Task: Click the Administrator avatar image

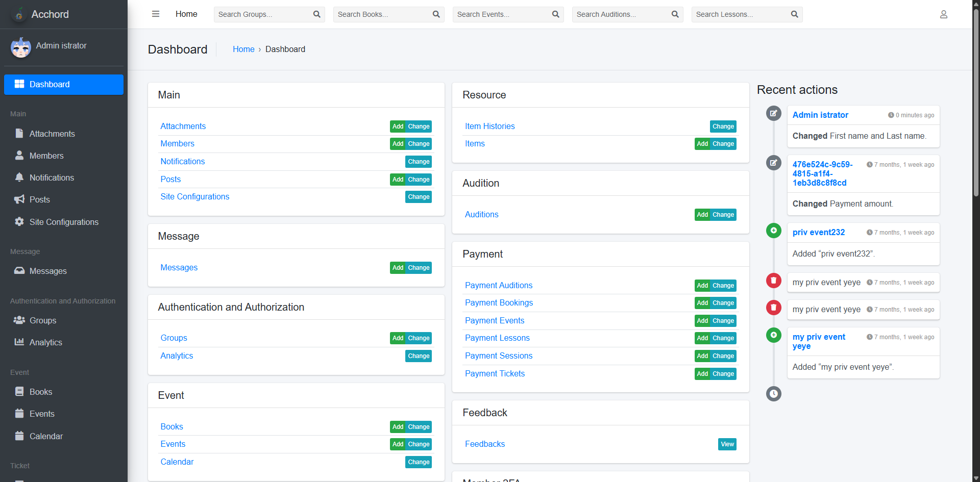Action: 20,47
